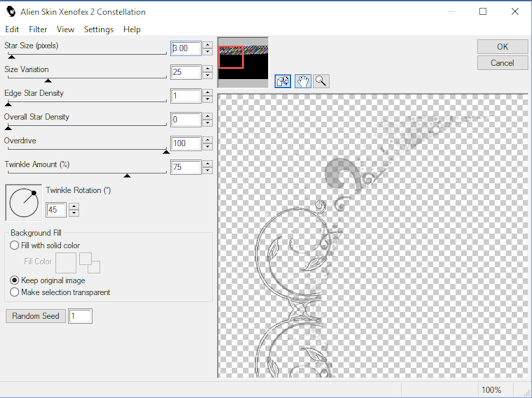This screenshot has width=532, height=398.
Task: Click the navigator preview thumbnail
Action: pyautogui.click(x=243, y=62)
